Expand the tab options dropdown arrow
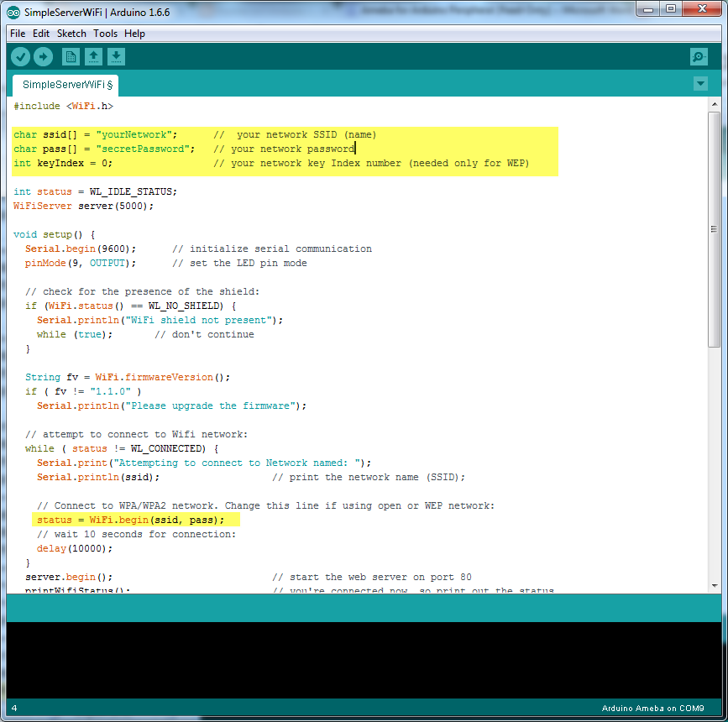The width and height of the screenshot is (728, 722). 700,84
